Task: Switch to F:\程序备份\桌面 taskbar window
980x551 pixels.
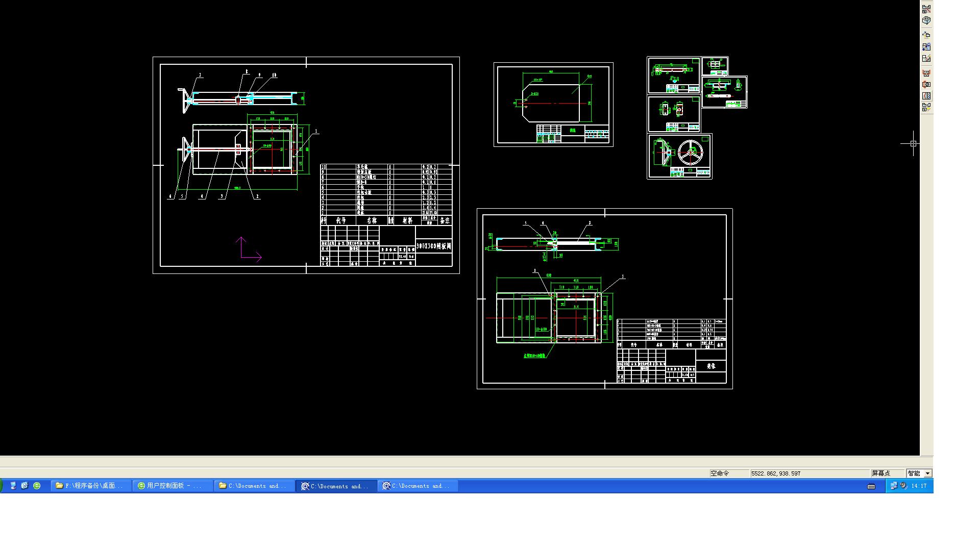Action: [90, 486]
